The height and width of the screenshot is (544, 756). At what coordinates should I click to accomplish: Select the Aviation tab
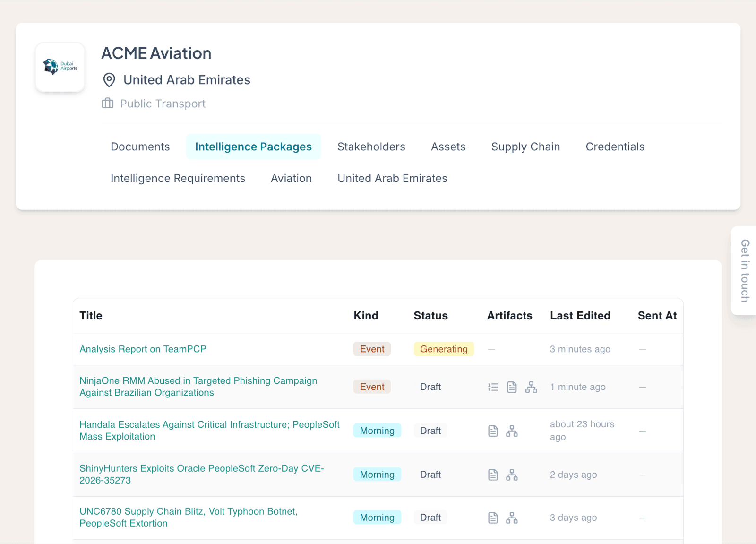coord(292,178)
